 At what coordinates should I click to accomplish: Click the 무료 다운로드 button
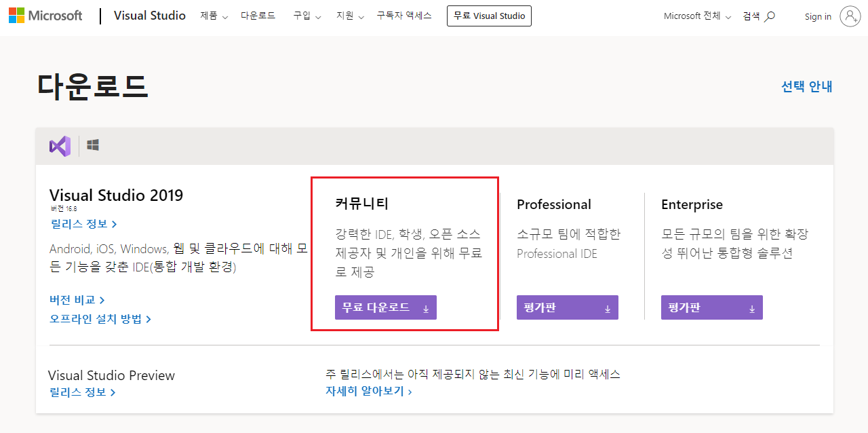[386, 307]
